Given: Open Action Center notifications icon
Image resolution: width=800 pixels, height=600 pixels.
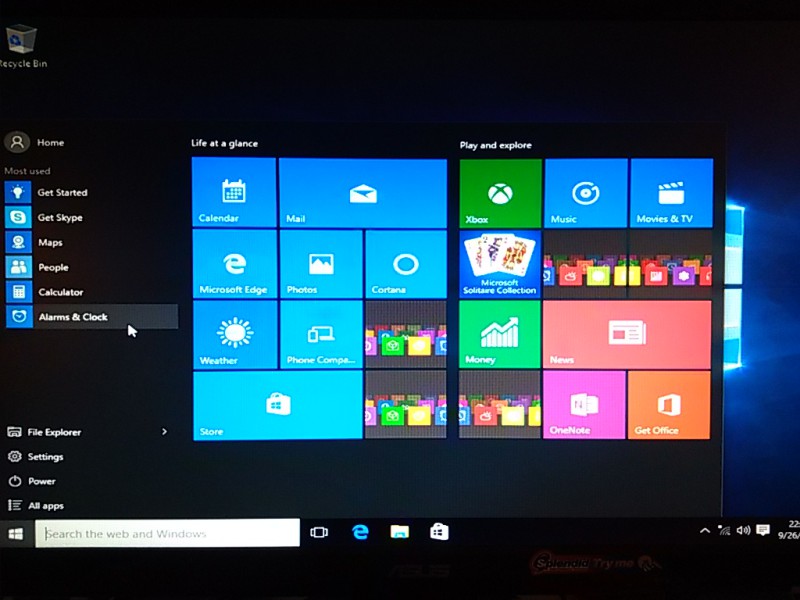Looking at the screenshot, I should (763, 530).
